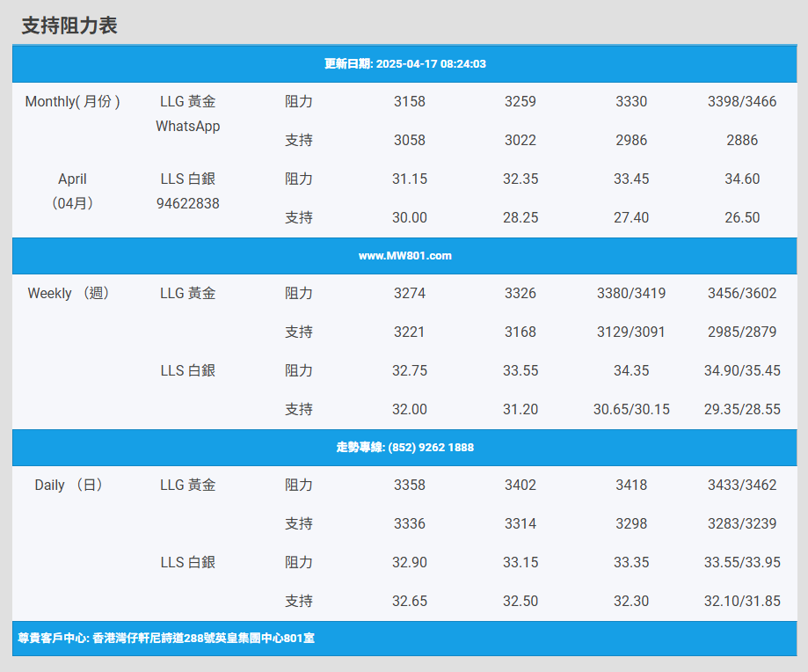Click monthly gold support value 2886
This screenshot has height=672, width=808.
742,140
